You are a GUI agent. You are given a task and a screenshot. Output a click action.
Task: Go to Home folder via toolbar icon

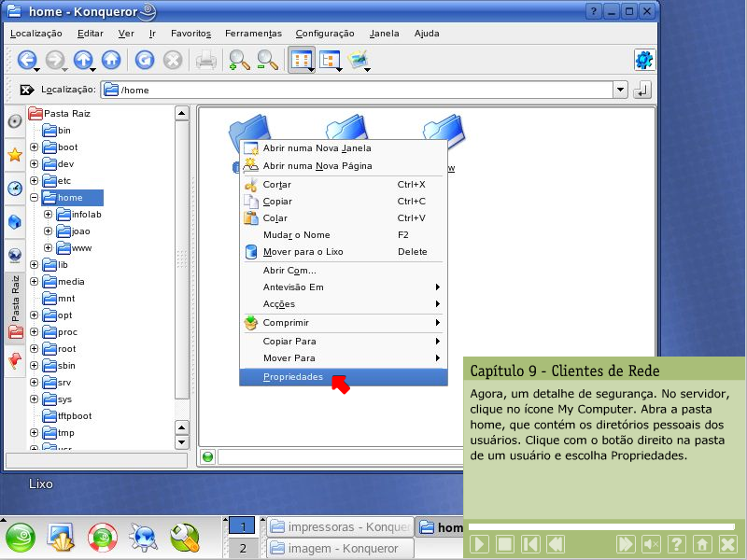[x=111, y=60]
